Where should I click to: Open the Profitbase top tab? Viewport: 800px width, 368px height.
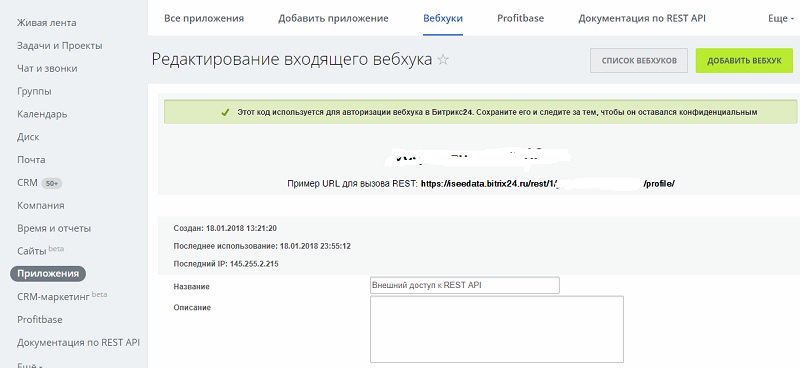(x=520, y=18)
